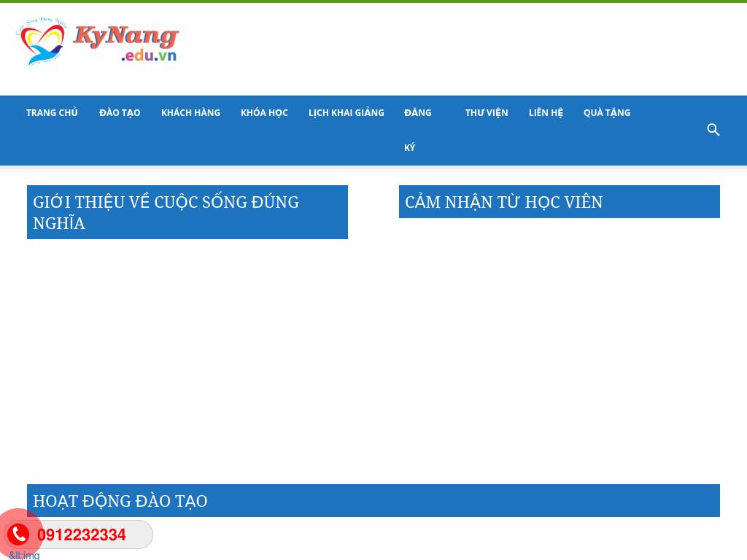Click the 0912232334 hotline number

click(x=82, y=535)
